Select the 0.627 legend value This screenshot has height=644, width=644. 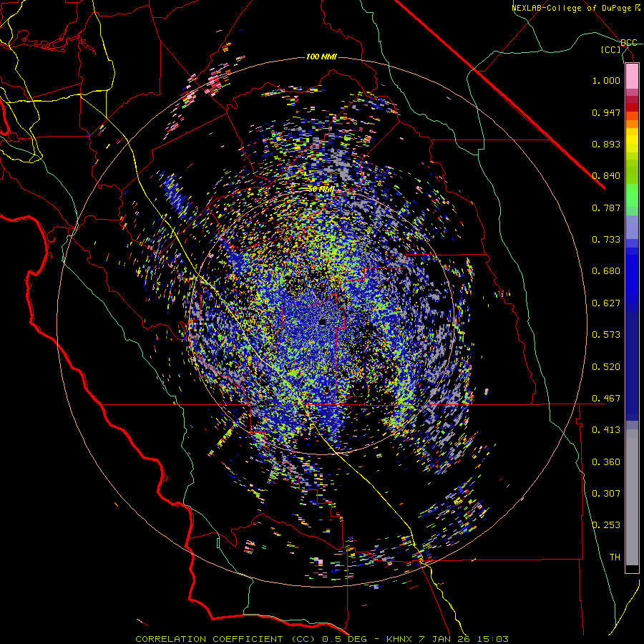[606, 303]
